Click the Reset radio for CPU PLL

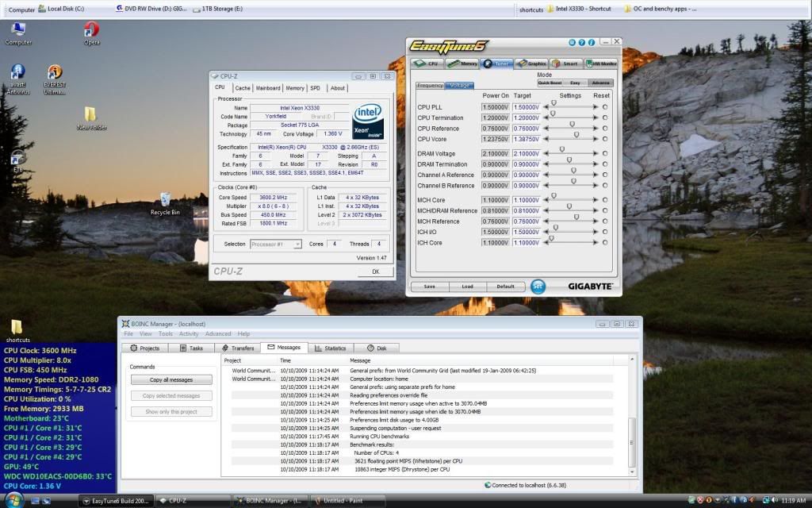point(605,107)
